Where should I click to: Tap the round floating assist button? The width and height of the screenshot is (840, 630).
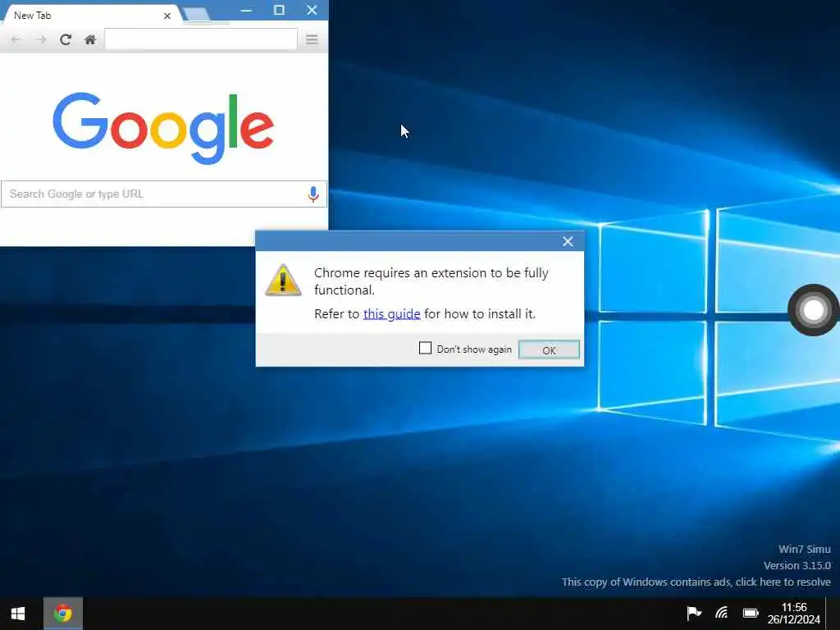point(813,310)
